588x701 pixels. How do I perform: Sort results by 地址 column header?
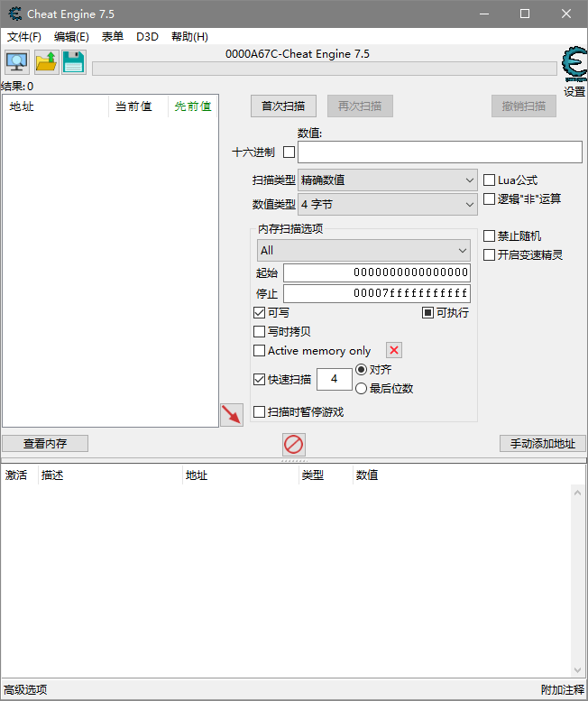tap(55, 106)
